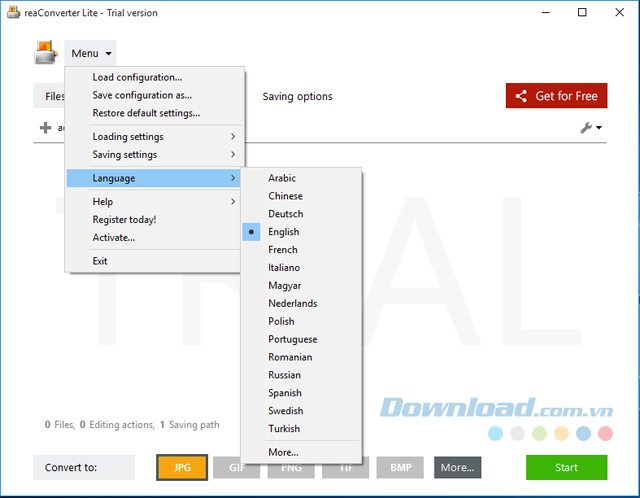Toggle BMP output format
Screen dimensions: 640x498
(400, 467)
